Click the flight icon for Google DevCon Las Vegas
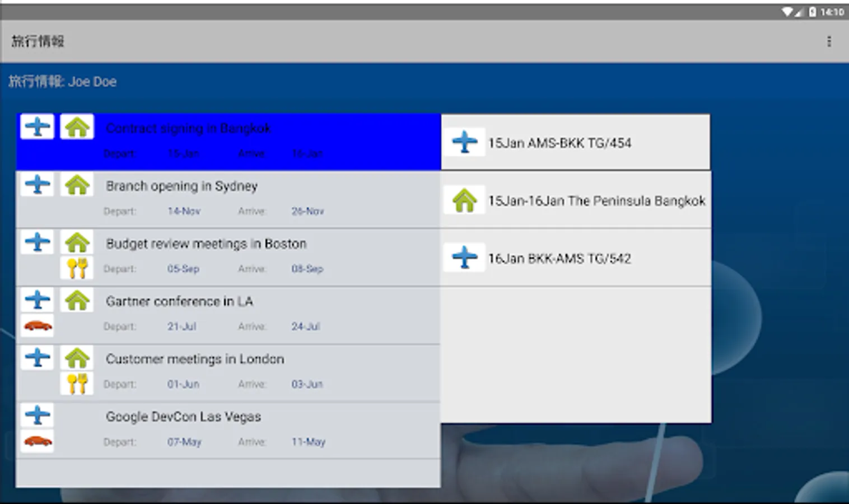Viewport: 849px width, 504px height. [38, 415]
